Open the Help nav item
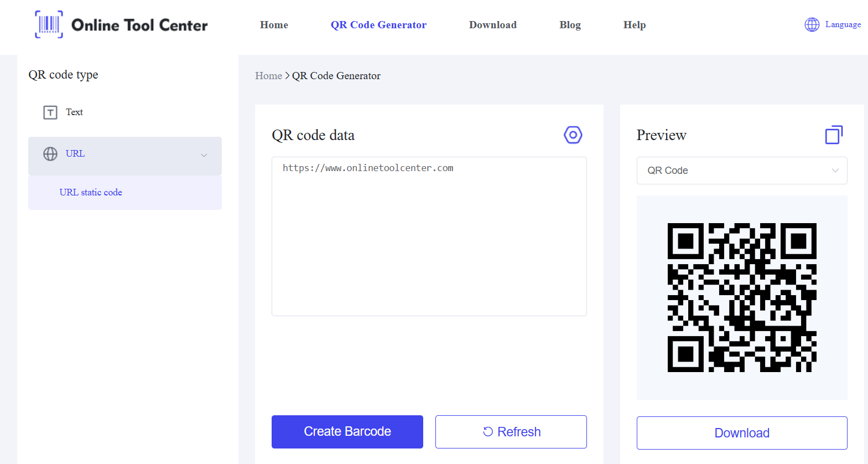The image size is (868, 464). pyautogui.click(x=635, y=25)
